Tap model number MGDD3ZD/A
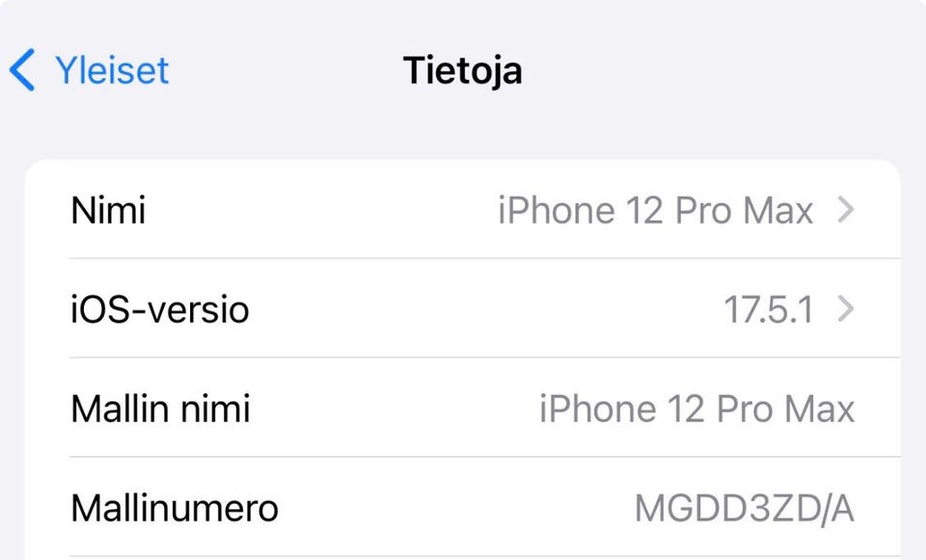 [745, 508]
